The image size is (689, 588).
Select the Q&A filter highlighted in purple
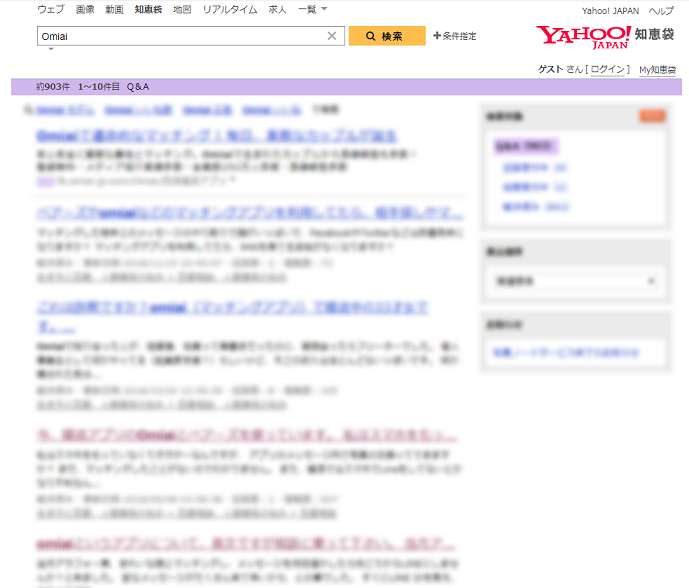[526, 146]
